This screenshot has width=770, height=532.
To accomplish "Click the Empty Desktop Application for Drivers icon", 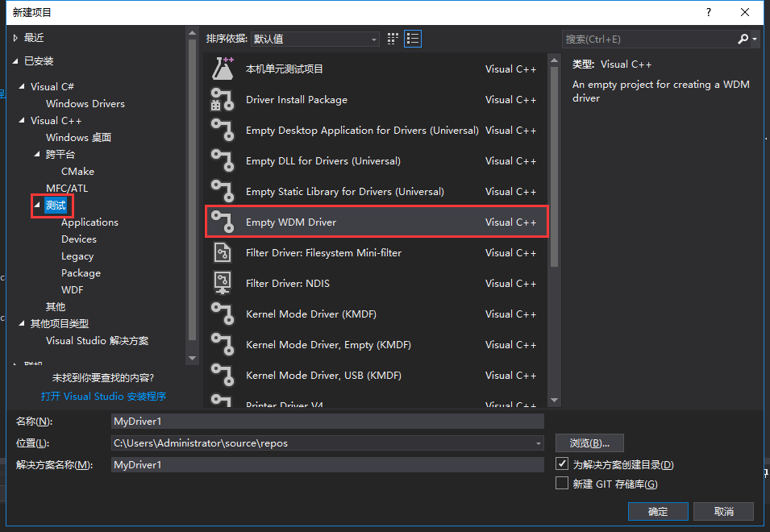I will [223, 130].
